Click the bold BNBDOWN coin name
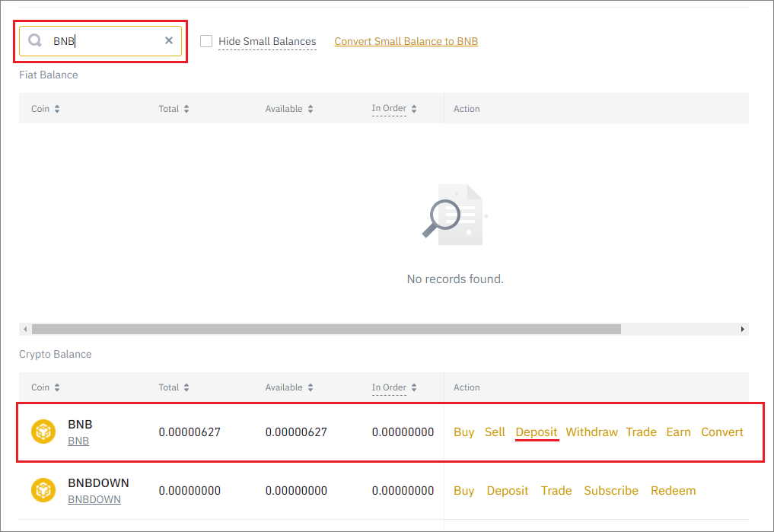 98,483
